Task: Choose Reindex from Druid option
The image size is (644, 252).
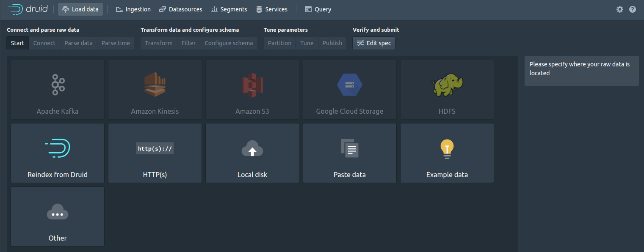Action: (x=57, y=153)
